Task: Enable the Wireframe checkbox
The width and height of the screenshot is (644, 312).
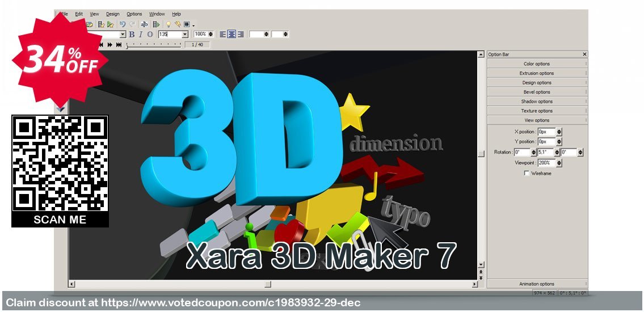Action: [527, 174]
